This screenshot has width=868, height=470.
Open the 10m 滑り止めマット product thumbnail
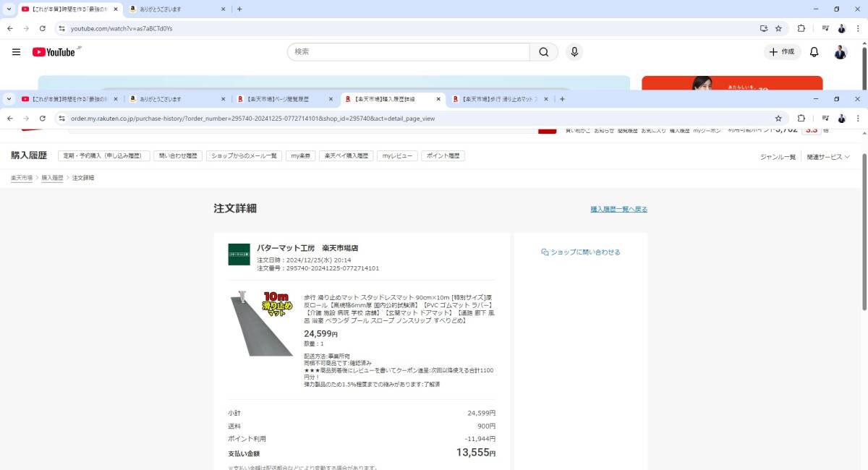[x=262, y=323]
